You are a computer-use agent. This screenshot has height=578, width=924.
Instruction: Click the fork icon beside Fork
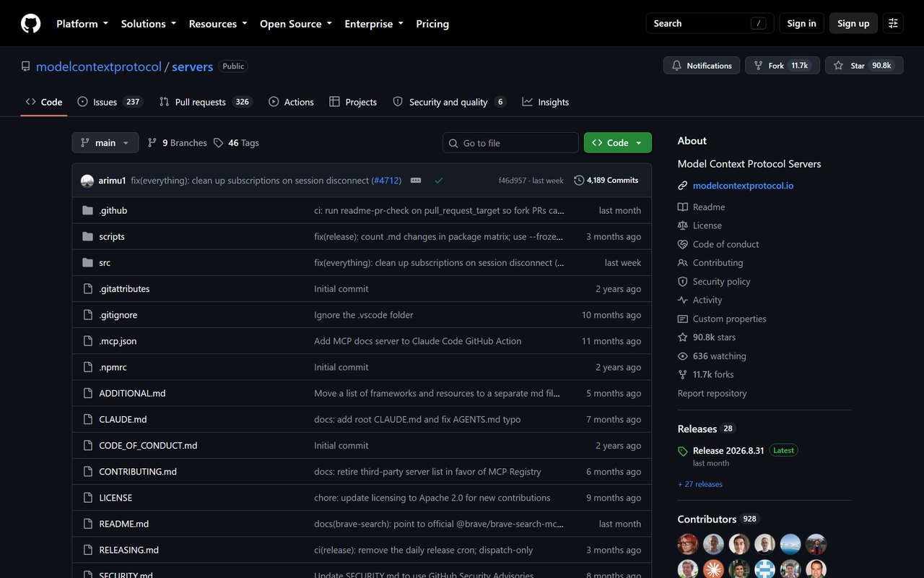click(x=758, y=66)
